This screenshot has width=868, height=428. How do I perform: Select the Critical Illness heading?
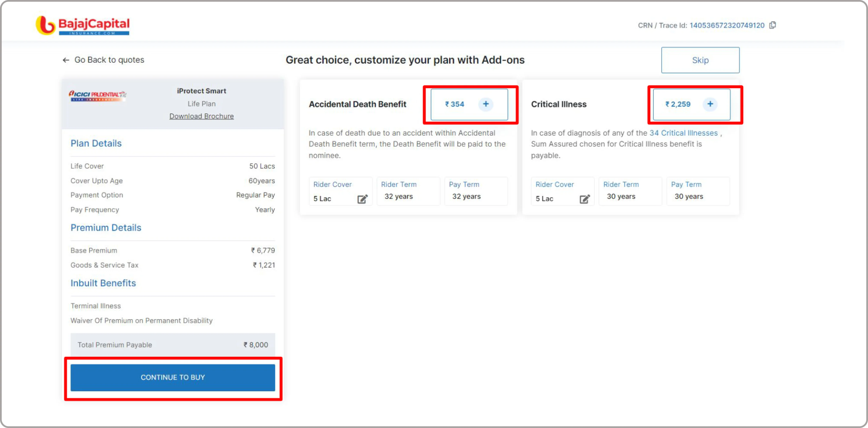click(559, 104)
